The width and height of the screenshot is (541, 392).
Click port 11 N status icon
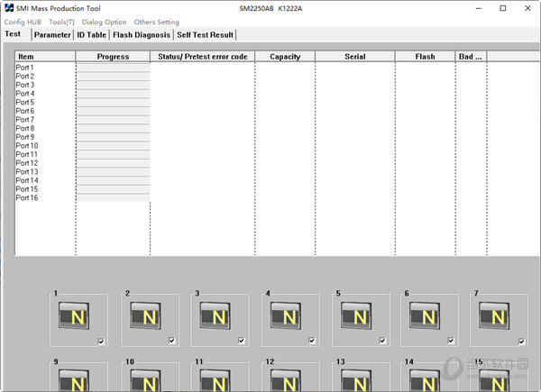pos(215,380)
